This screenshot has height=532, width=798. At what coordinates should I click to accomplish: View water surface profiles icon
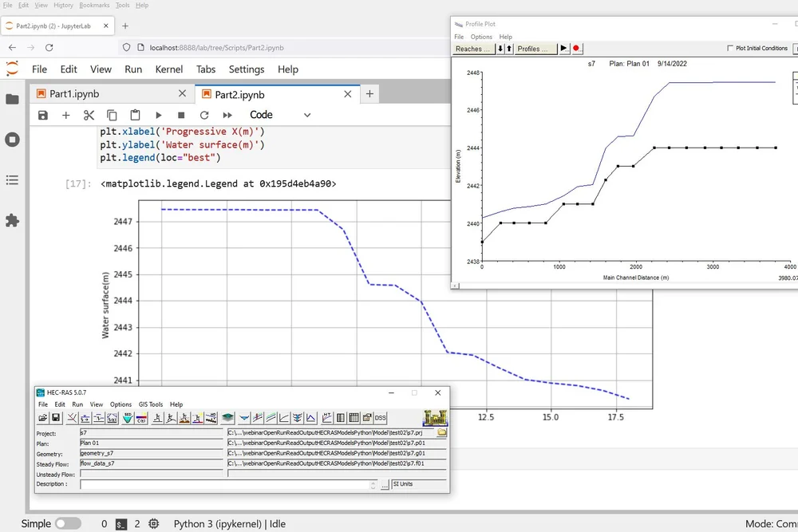pos(258,418)
